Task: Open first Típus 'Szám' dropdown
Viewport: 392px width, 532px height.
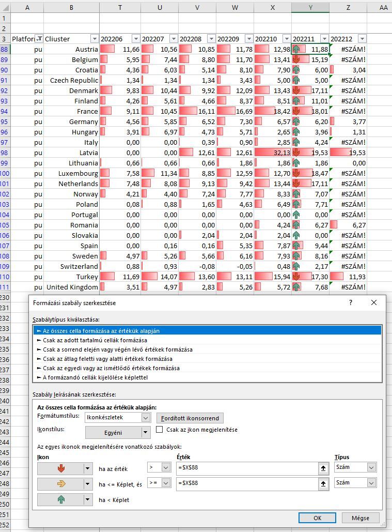Action: 371,467
